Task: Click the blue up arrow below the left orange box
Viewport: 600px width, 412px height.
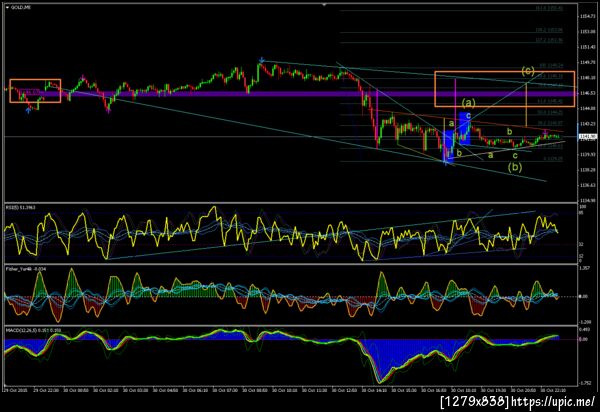Action: click(28, 110)
